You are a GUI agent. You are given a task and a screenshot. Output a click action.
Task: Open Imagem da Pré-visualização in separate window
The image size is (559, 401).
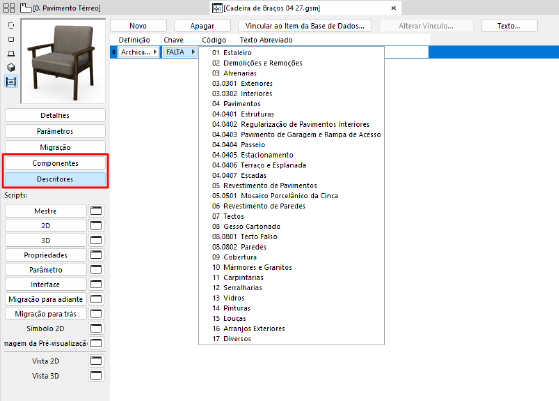[x=96, y=343]
